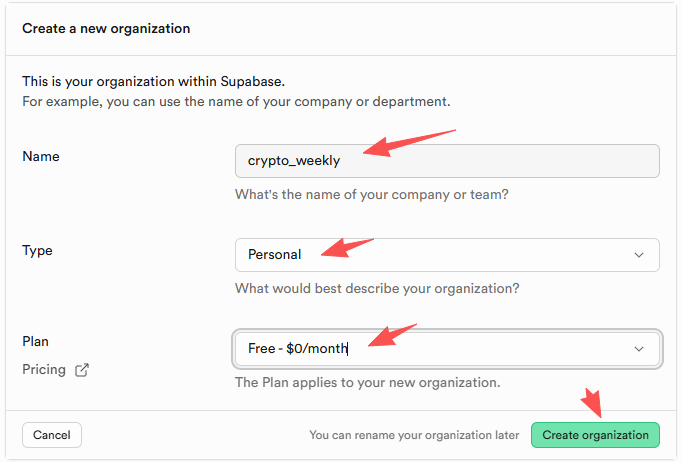
Task: Open the Plan dropdown showing Free - $0/month
Action: tap(446, 349)
